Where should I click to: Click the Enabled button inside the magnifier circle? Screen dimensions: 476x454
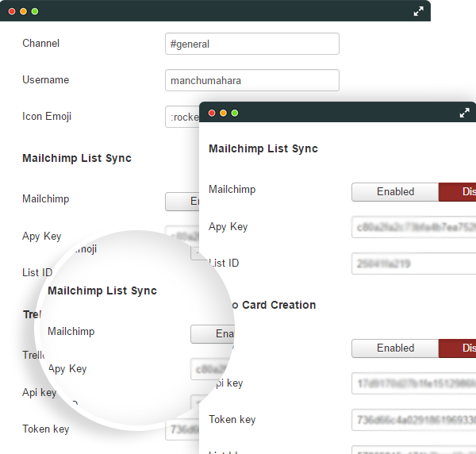213,333
